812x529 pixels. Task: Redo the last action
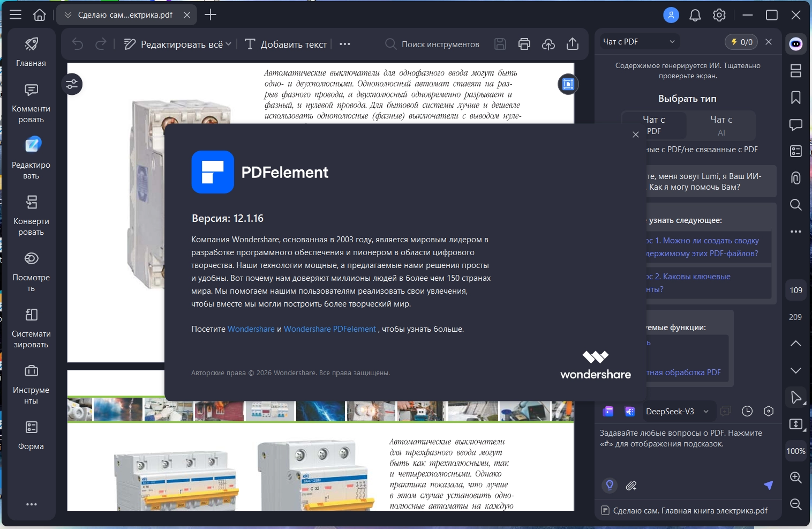101,44
